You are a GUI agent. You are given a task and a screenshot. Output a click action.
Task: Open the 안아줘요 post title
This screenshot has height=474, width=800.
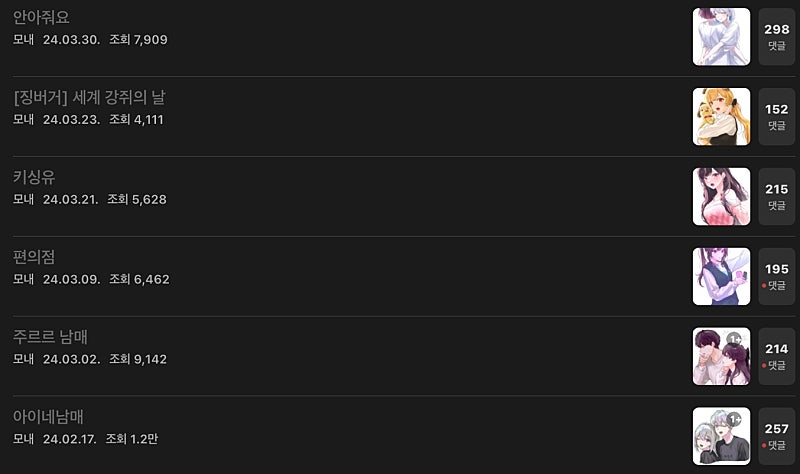[x=41, y=17]
